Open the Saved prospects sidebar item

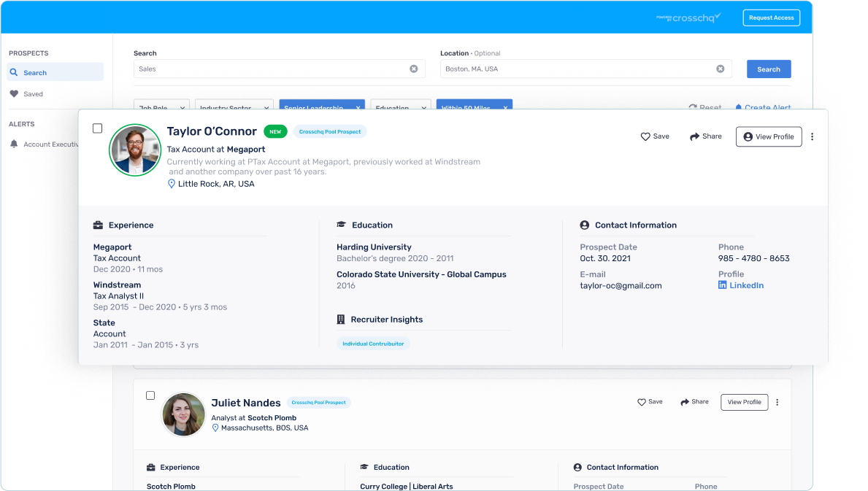(33, 94)
